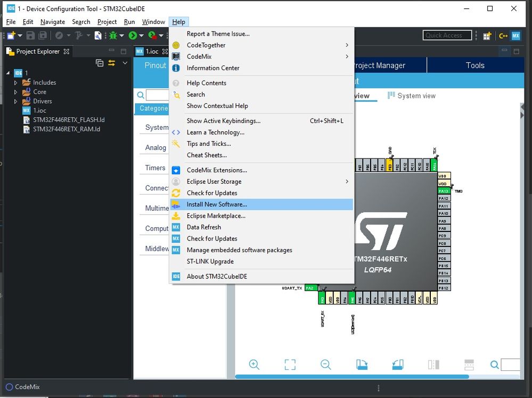Zoom in on the pinout view
The width and height of the screenshot is (532, 398).
point(254,364)
